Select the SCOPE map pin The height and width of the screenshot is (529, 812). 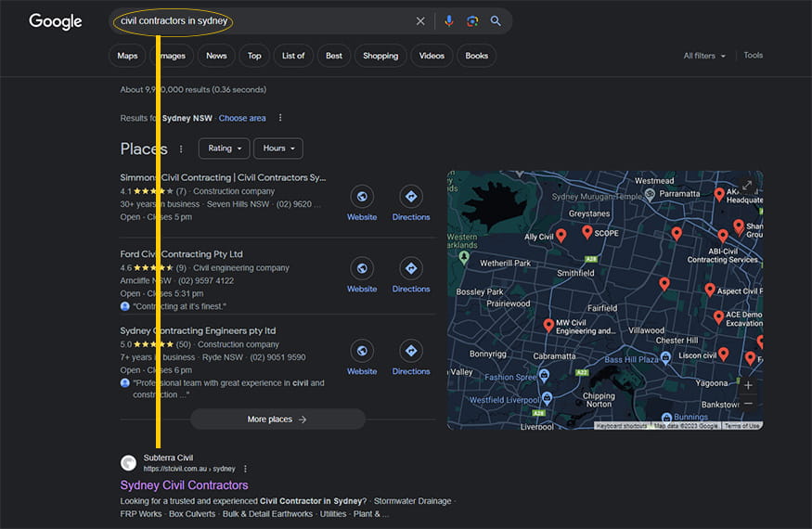pyautogui.click(x=586, y=232)
